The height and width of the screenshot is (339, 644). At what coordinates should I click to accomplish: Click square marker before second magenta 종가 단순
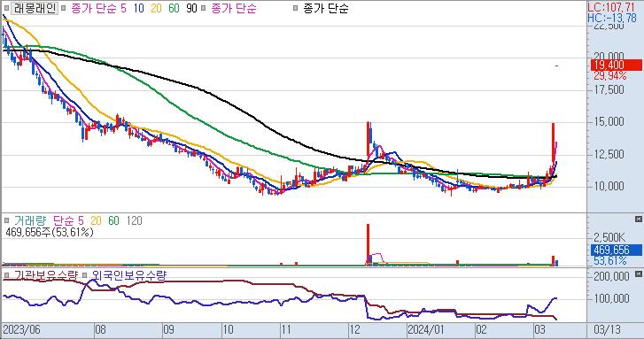pos(203,8)
